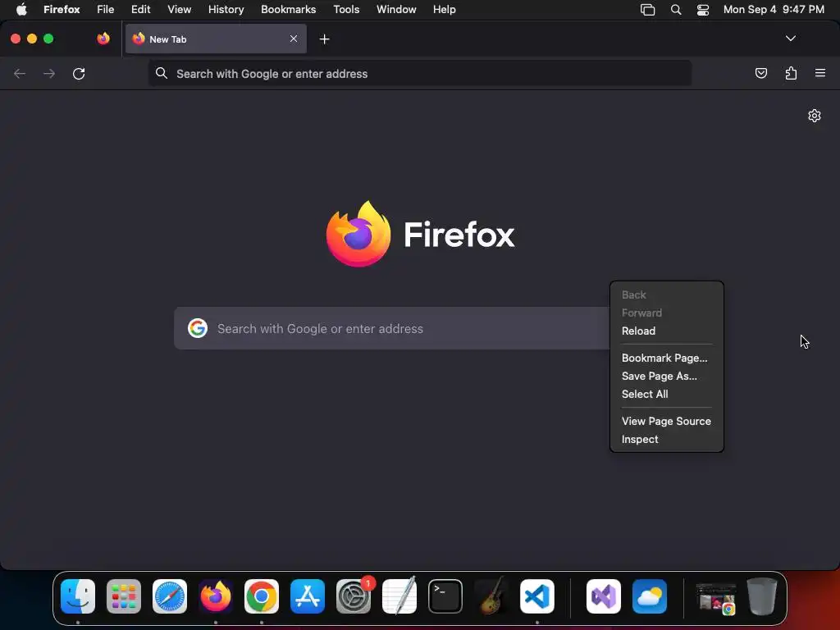Open the Apple menu
Image resolution: width=840 pixels, height=630 pixels.
click(21, 10)
